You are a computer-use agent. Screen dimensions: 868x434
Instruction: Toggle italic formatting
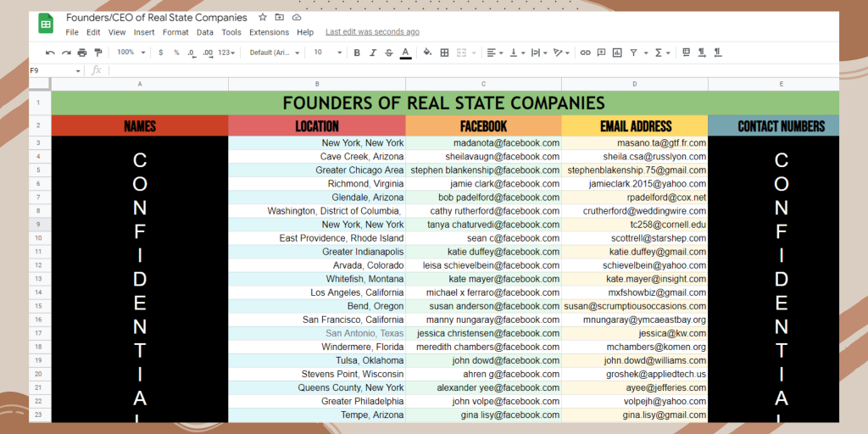pos(373,53)
